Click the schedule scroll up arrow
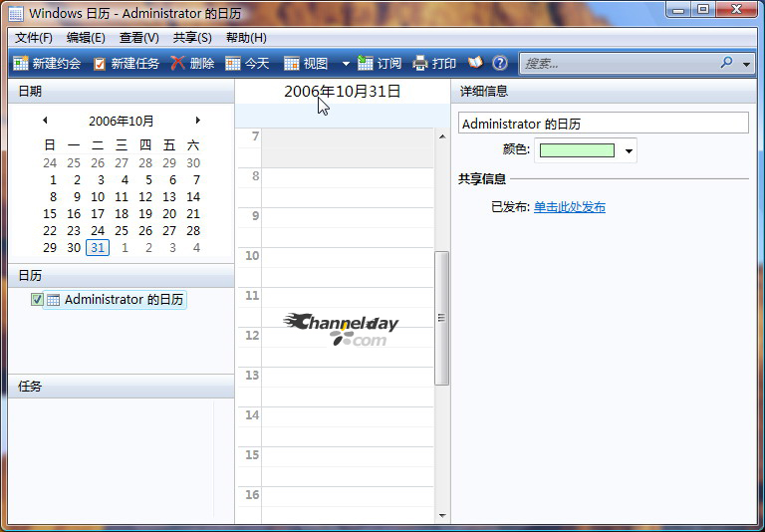The height and width of the screenshot is (532, 765). 442,136
